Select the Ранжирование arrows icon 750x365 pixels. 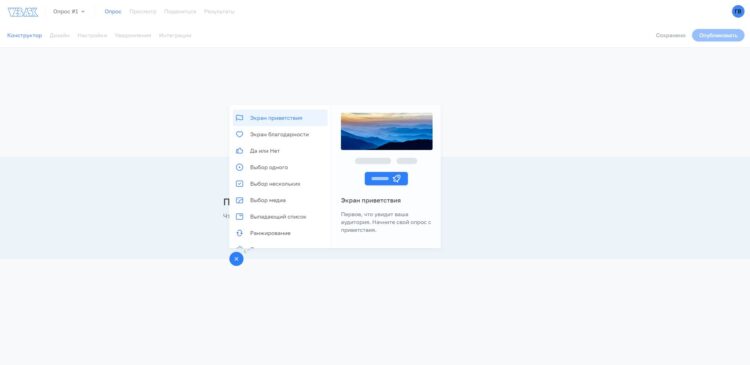[240, 233]
